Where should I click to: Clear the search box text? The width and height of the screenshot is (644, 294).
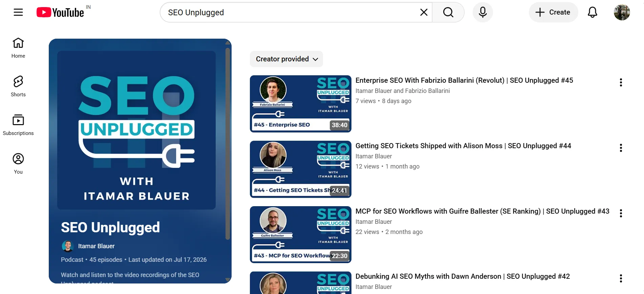424,12
